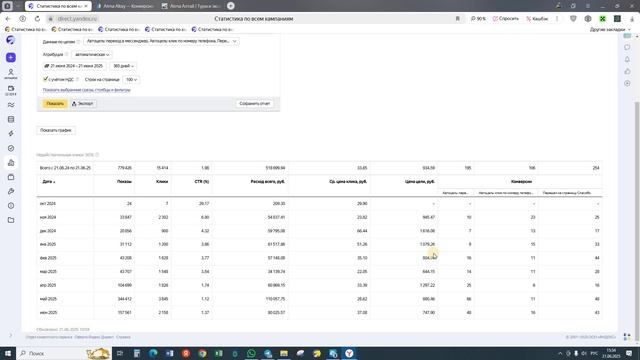This screenshot has width=640, height=360.
Task: Open the link showing selected slices, columns, filters
Action: (87, 90)
